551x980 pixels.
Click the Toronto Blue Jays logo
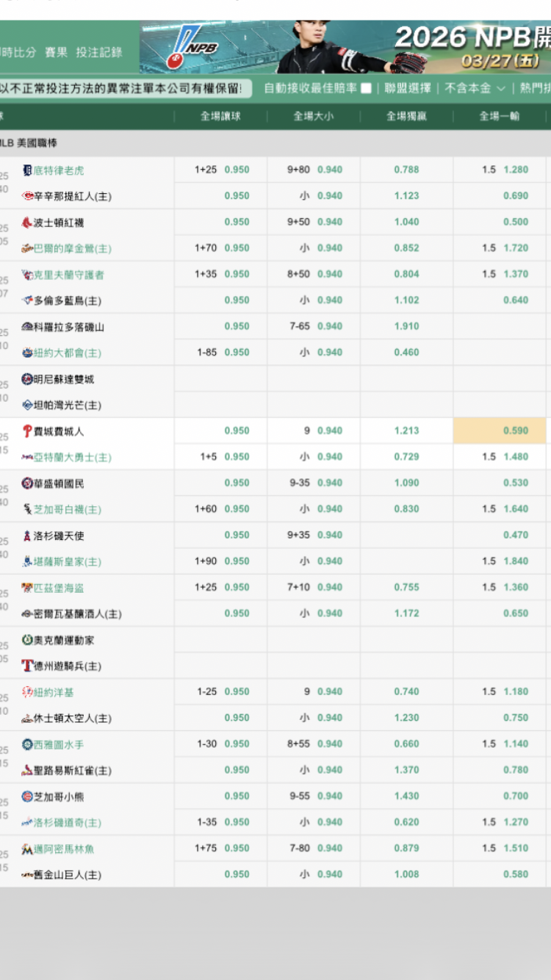tap(27, 300)
